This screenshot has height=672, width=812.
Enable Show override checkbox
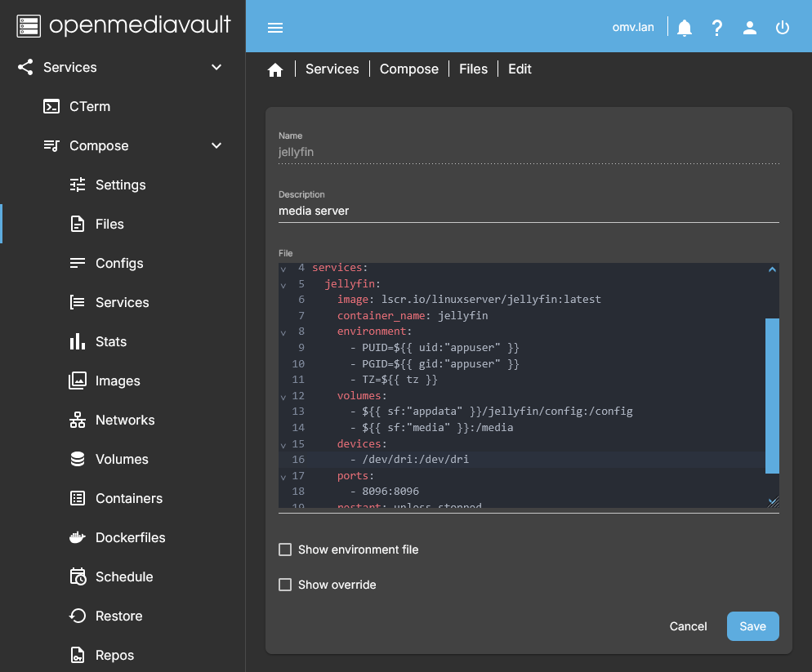[285, 585]
